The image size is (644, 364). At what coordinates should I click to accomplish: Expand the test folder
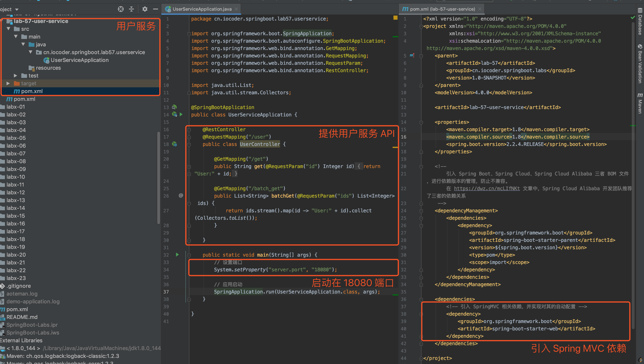(x=16, y=76)
